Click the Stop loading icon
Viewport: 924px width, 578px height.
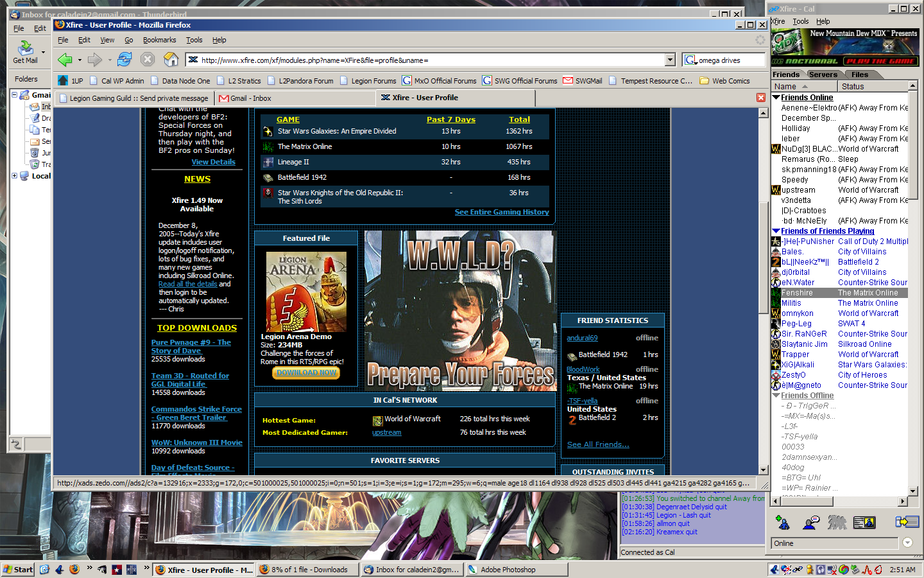coord(148,60)
